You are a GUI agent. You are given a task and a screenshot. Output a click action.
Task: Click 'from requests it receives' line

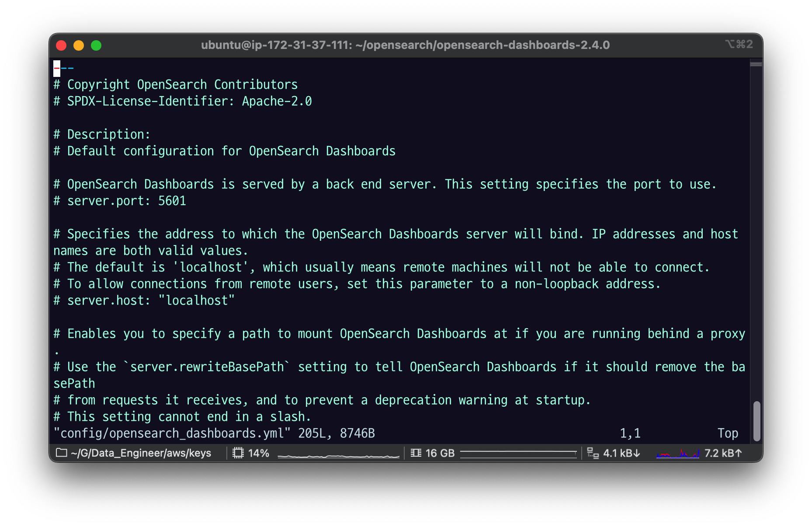[322, 400]
